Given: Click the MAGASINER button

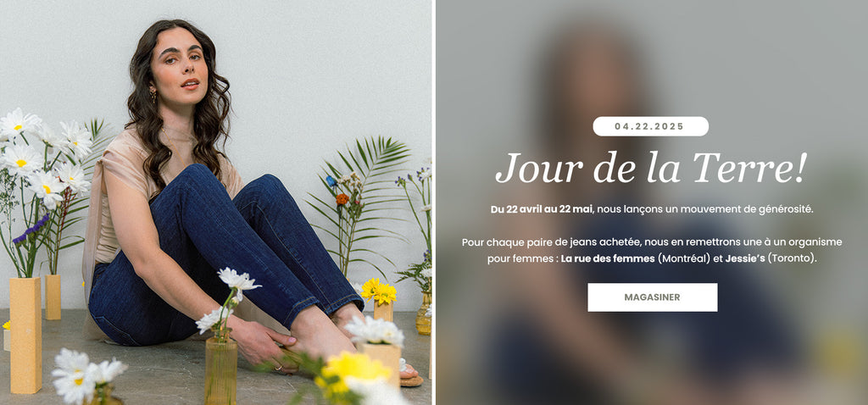Looking at the screenshot, I should (652, 297).
